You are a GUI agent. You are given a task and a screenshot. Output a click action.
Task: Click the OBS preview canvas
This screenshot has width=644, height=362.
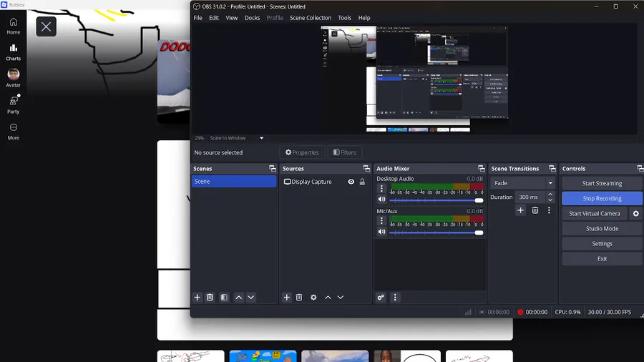[x=414, y=79]
